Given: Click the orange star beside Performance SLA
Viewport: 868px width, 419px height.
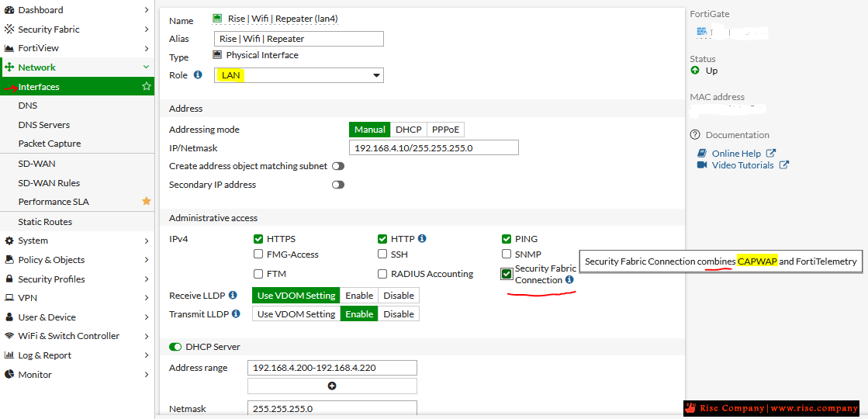Looking at the screenshot, I should (146, 202).
